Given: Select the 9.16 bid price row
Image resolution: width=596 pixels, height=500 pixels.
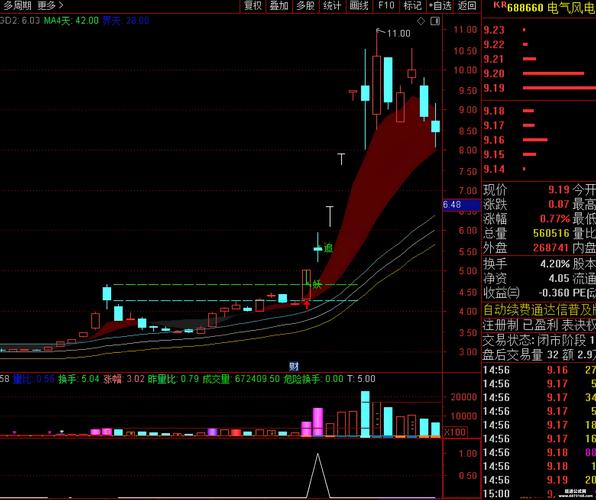Looking at the screenshot, I should pyautogui.click(x=539, y=140).
